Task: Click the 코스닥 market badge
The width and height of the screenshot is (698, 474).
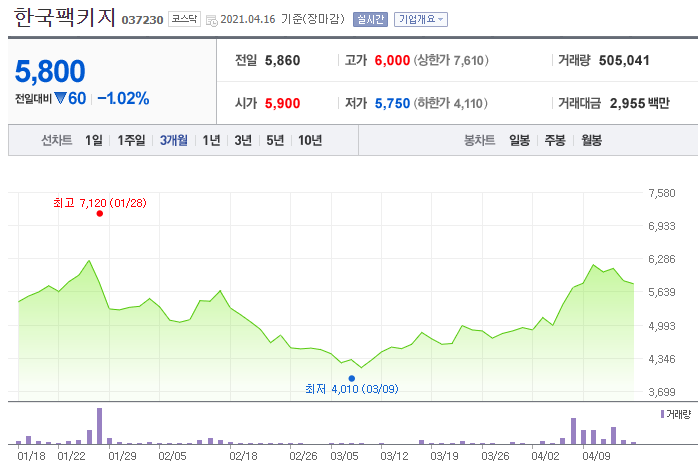Action: [184, 19]
